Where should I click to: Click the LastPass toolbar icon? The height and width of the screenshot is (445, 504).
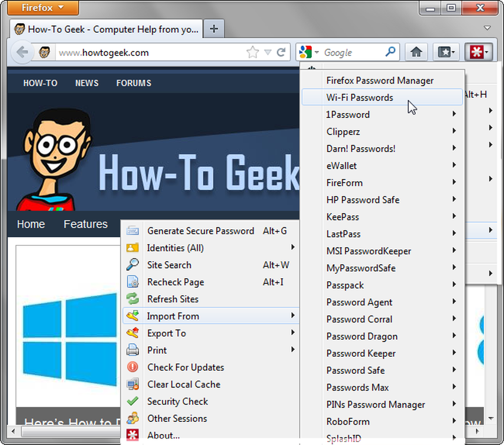click(x=479, y=52)
